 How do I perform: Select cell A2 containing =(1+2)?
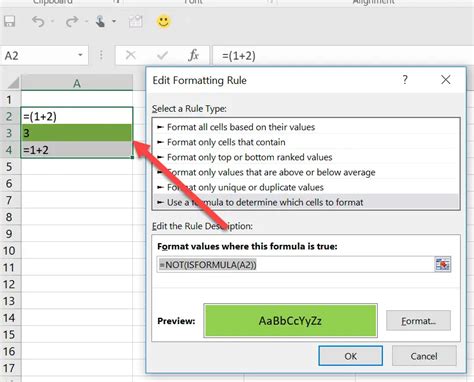tap(77, 116)
